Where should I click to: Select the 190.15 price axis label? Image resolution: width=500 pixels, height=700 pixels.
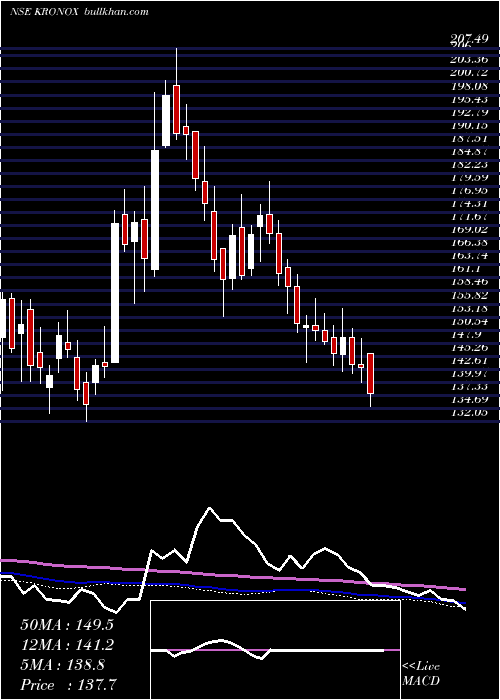[x=469, y=125]
